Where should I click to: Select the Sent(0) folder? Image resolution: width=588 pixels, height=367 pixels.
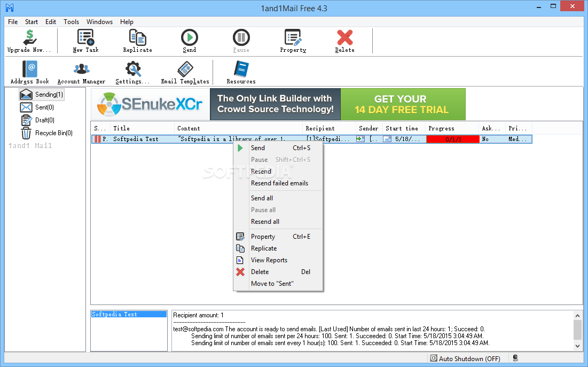click(x=37, y=107)
